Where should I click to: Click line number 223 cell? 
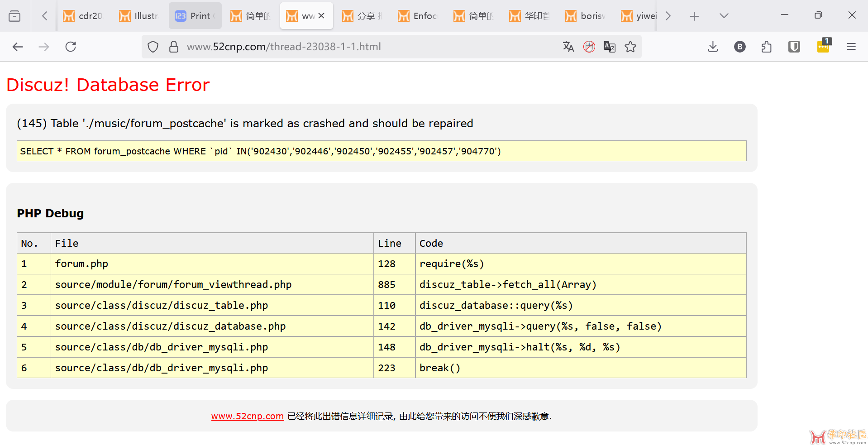pyautogui.click(x=395, y=368)
